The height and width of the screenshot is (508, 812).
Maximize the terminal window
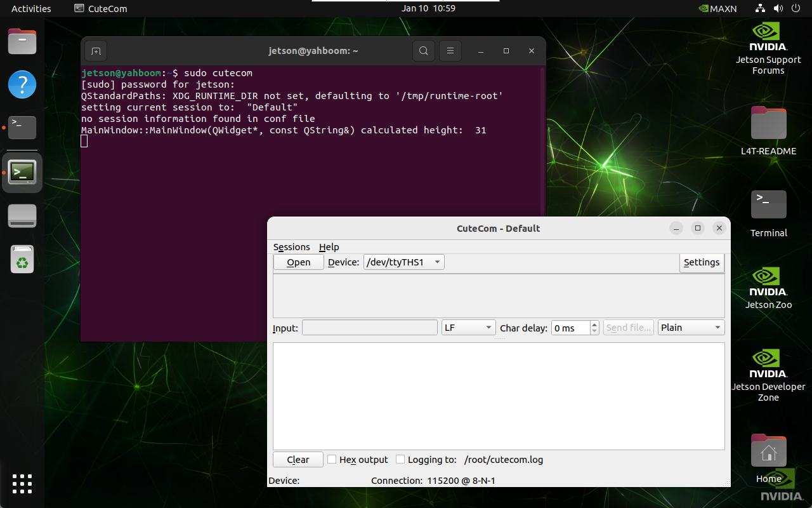506,51
